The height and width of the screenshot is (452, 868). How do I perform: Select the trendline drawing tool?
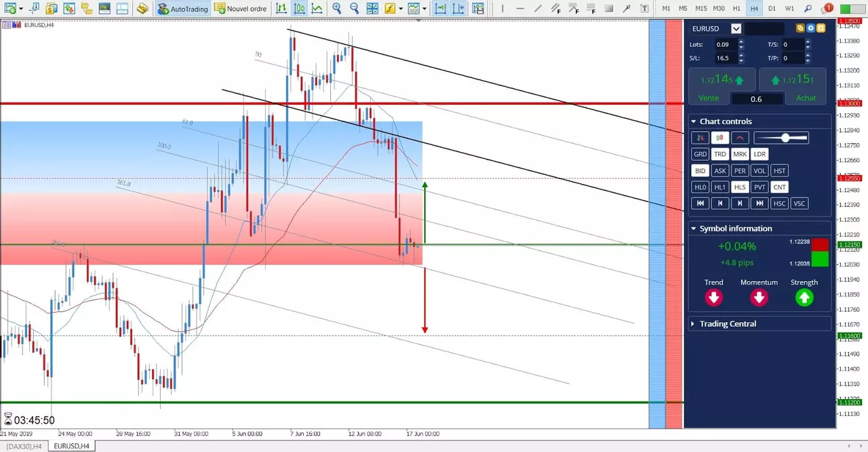(x=538, y=8)
